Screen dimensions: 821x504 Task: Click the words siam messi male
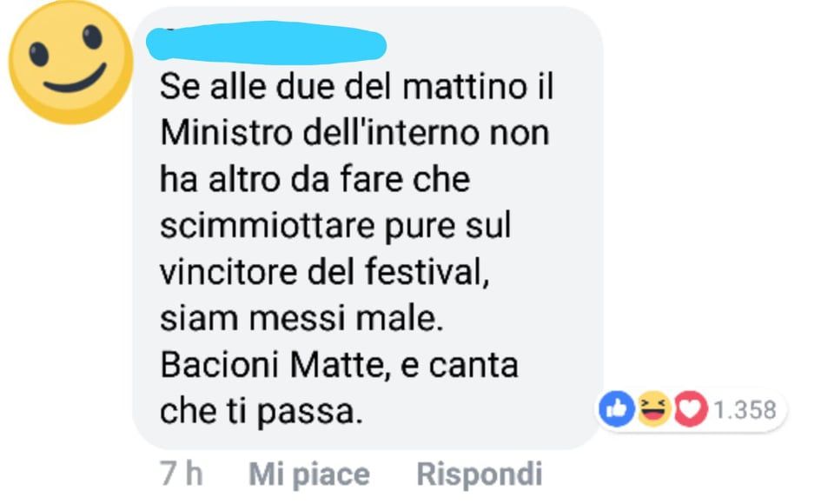coord(301,318)
